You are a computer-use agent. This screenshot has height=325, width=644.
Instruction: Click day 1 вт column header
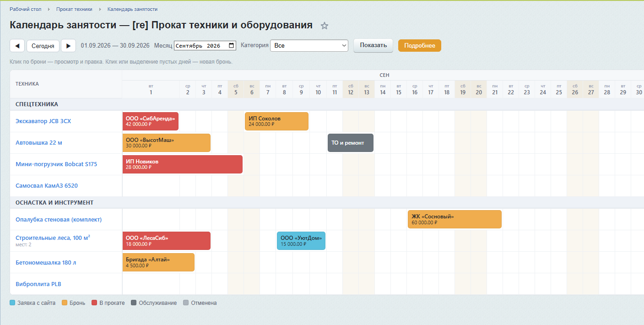pyautogui.click(x=151, y=89)
